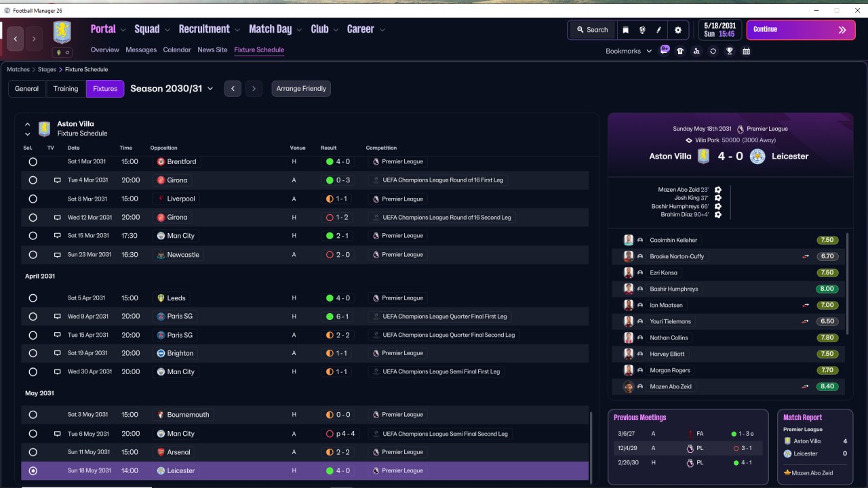
Task: Click TV icon for Paris SG 9 Apr match
Action: (58, 317)
